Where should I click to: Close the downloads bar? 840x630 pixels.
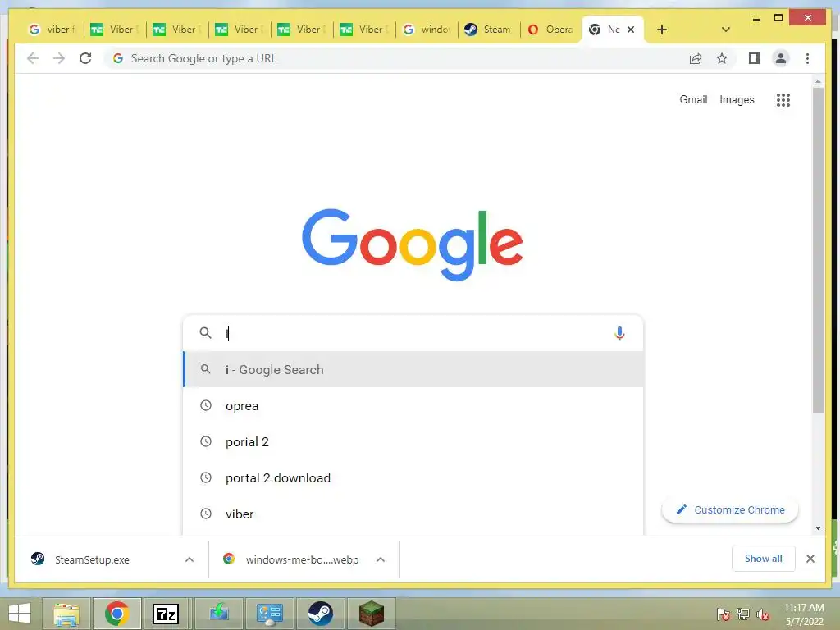click(810, 559)
